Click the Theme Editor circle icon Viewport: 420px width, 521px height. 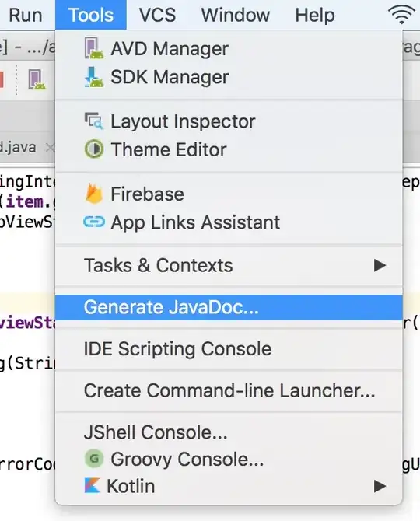(x=93, y=149)
